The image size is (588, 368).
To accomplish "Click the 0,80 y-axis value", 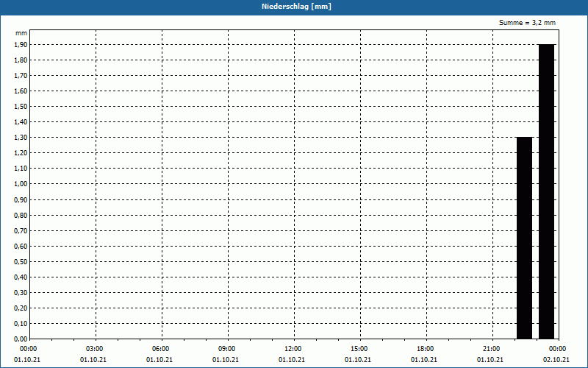I will coord(21,216).
